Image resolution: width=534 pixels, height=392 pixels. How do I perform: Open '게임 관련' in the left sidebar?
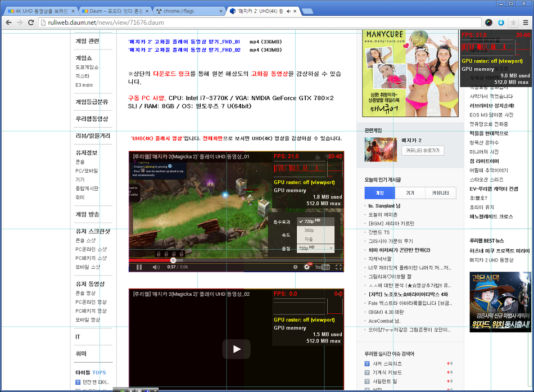(x=87, y=41)
